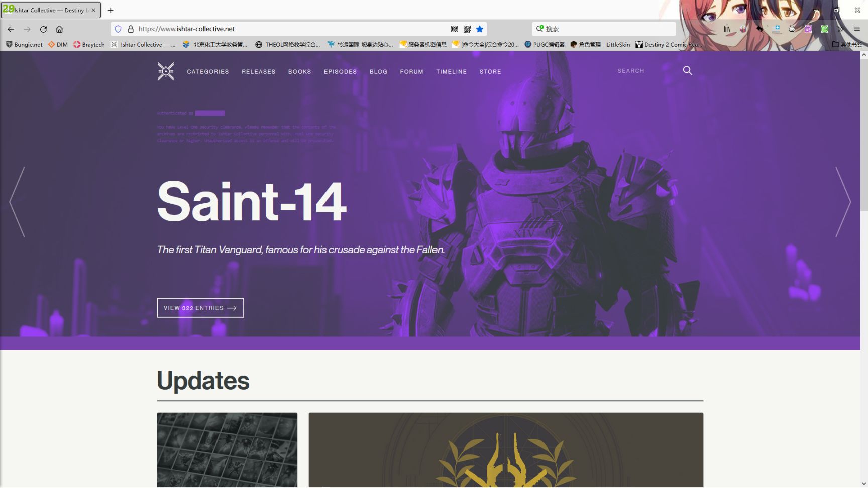868x488 pixels.
Task: Open the CATEGORIES nav menu
Action: [x=208, y=72]
